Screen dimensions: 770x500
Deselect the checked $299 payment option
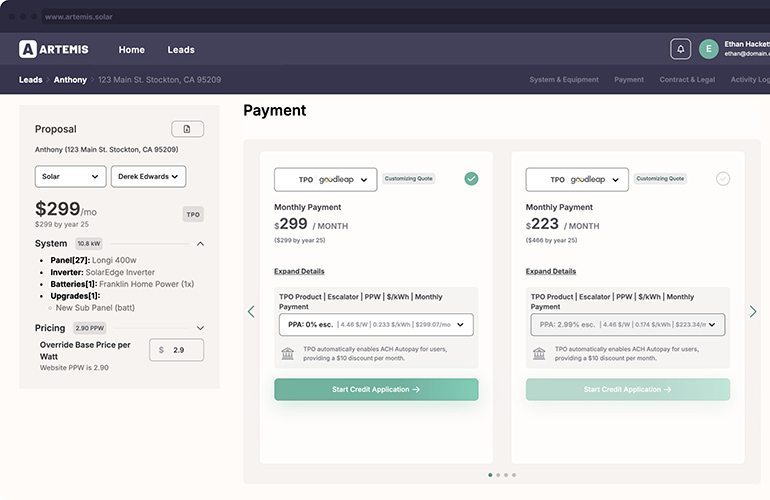[x=471, y=179]
